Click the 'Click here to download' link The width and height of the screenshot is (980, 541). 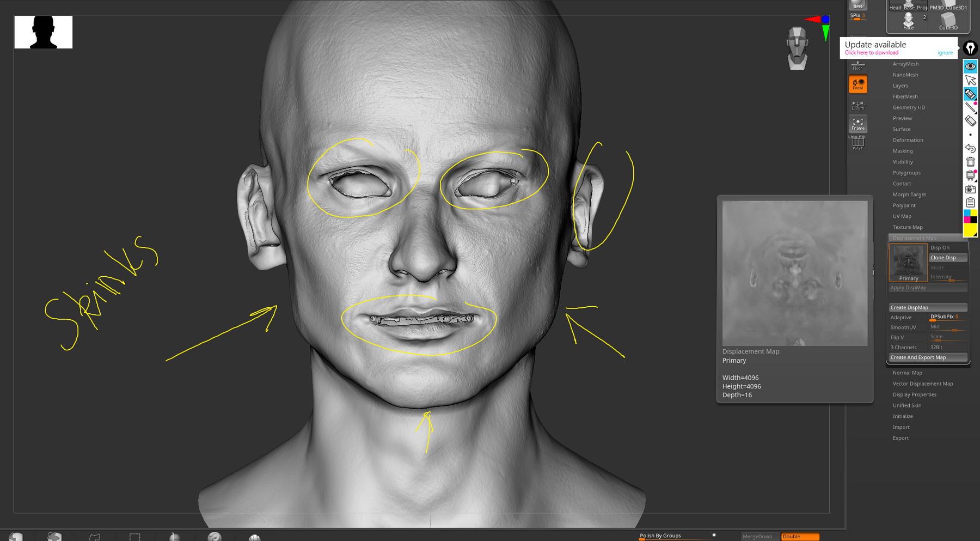(x=871, y=53)
